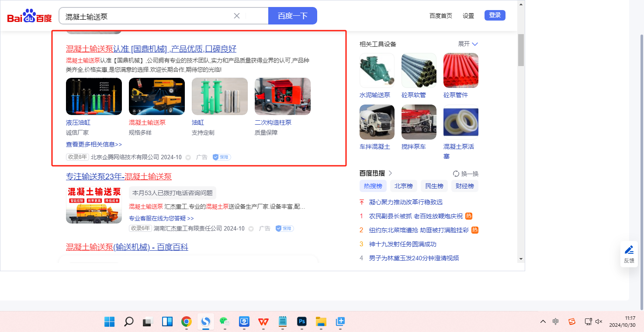Screen dimensions: 644x332
Task: Open the green 油缸 product thumbnail
Action: [220, 96]
